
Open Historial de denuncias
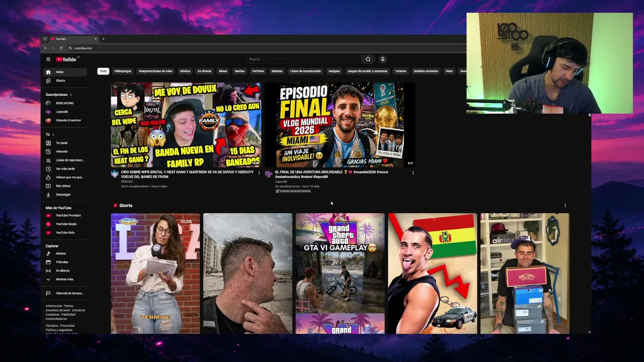pyautogui.click(x=65, y=293)
